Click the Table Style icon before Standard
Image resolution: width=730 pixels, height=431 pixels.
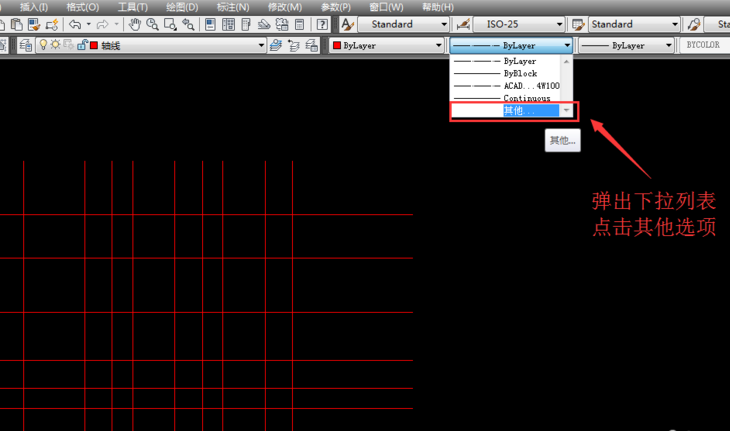(578, 24)
